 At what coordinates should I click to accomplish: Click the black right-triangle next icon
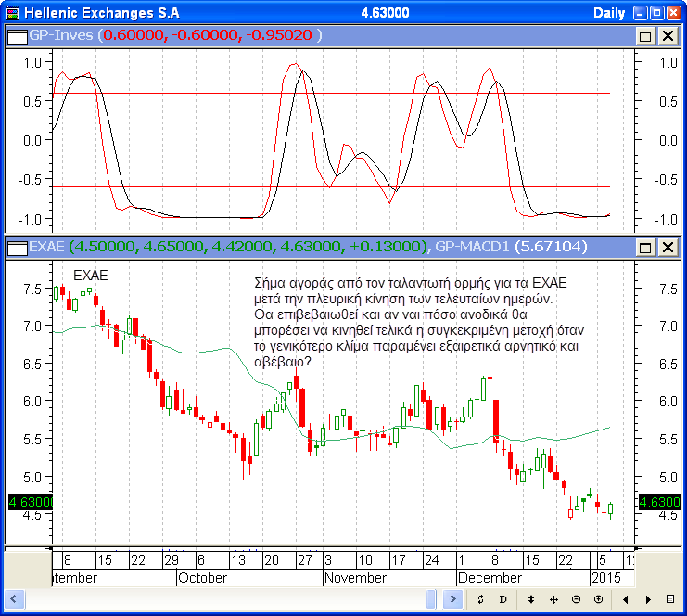point(648,599)
